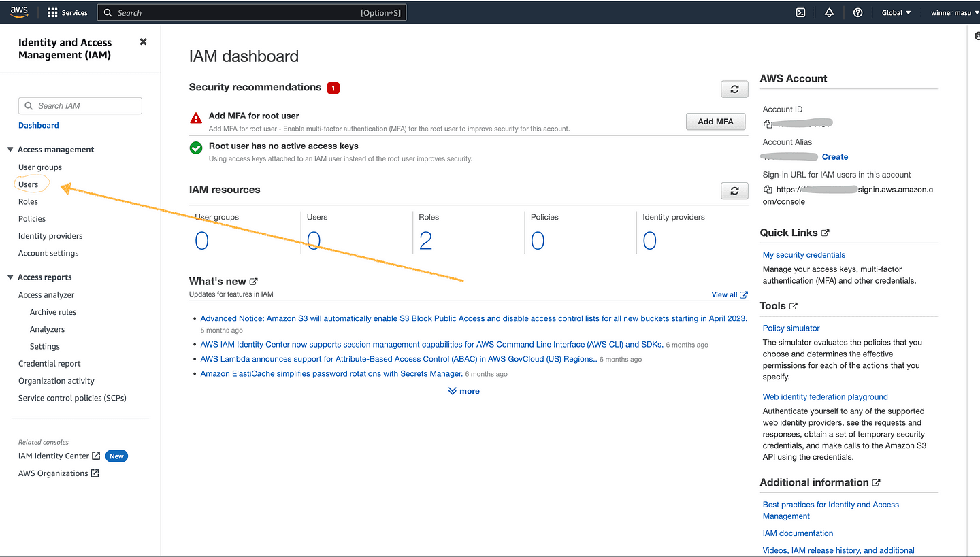Open AWS Organizations external link icon
Screen dimensions: 980x557
click(95, 473)
